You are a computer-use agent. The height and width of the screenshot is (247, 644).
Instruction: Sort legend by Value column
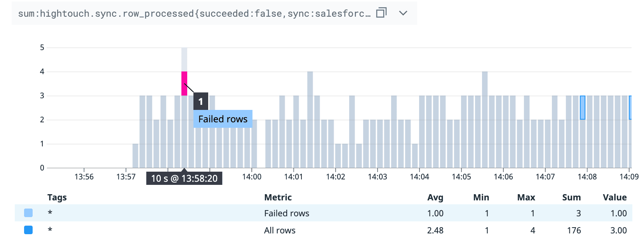pyautogui.click(x=614, y=197)
